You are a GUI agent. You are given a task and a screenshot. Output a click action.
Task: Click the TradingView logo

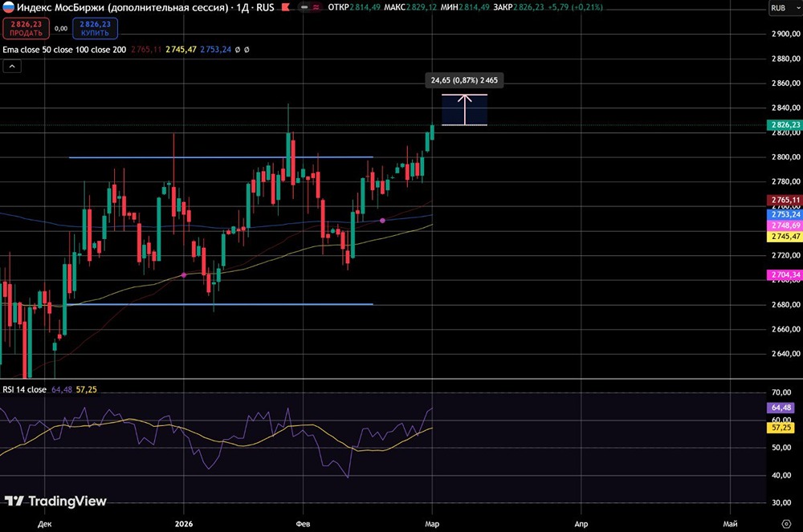point(55,502)
